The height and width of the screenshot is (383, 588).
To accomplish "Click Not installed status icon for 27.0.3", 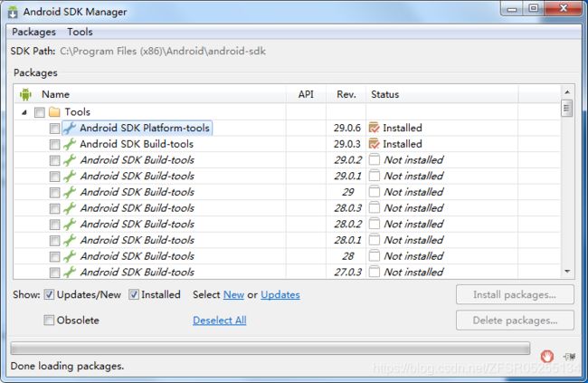I will (x=374, y=272).
